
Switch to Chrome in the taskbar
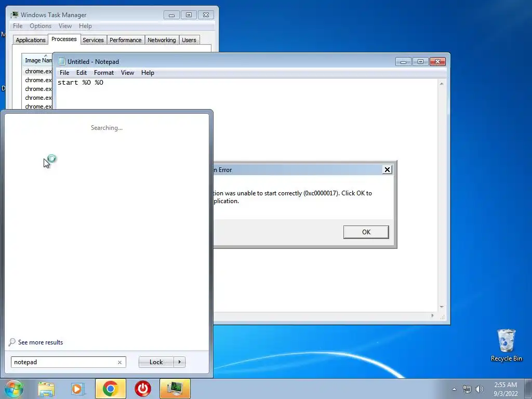coord(110,389)
